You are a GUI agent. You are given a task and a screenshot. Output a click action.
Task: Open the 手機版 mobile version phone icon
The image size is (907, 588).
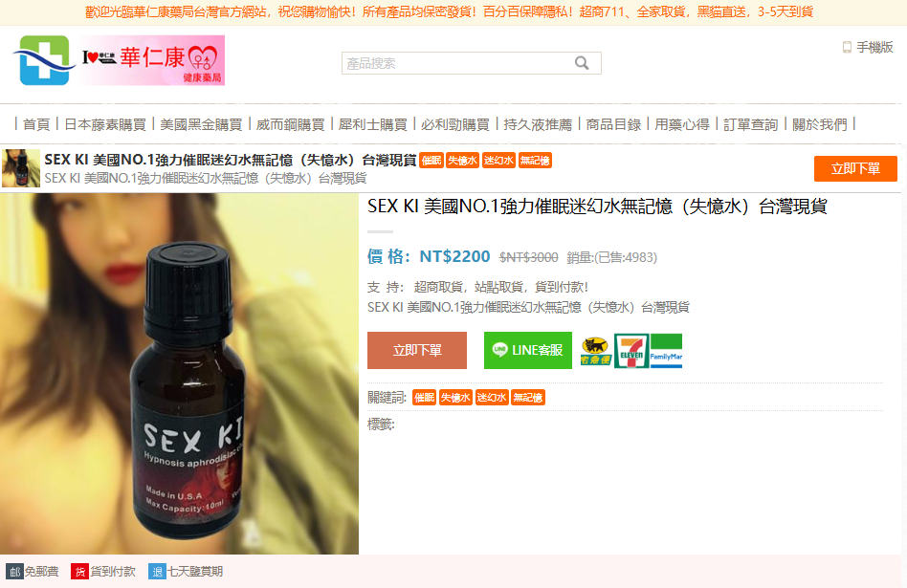[x=847, y=48]
